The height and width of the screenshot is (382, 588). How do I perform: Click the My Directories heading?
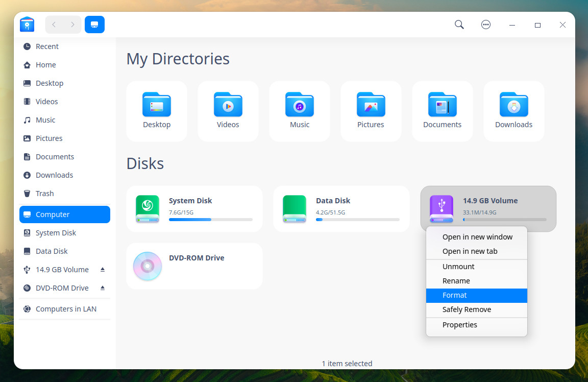(178, 59)
